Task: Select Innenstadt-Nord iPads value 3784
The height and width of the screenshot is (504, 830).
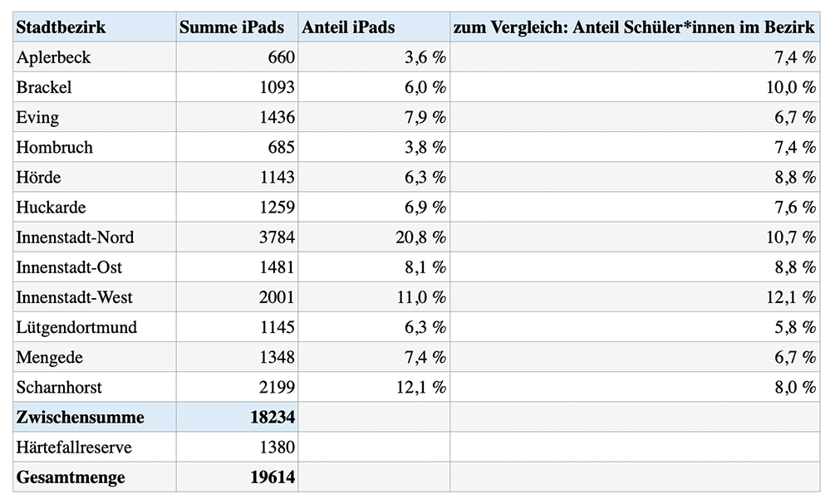Action: tap(237, 237)
